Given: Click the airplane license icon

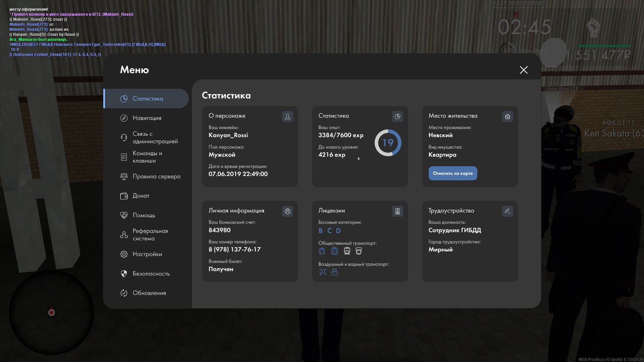Looking at the screenshot, I should (322, 272).
